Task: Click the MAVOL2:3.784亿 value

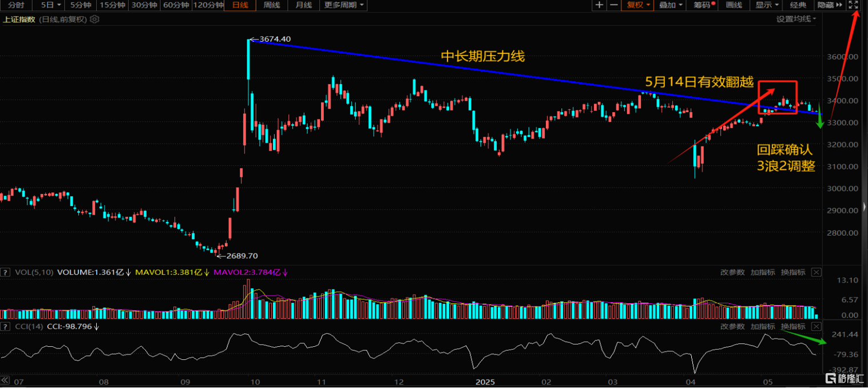Action: (246, 272)
